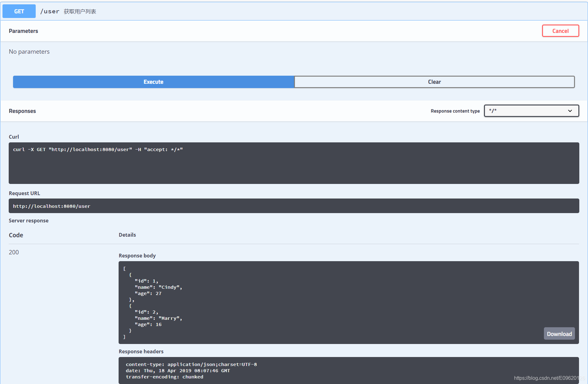This screenshot has height=384, width=588.
Task: Click the Response content type label
Action: 455,111
